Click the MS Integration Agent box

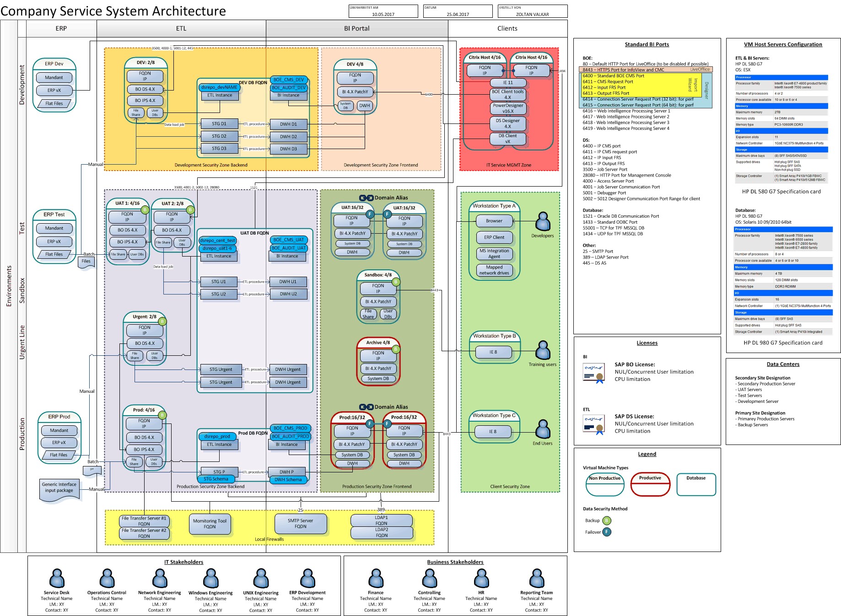(494, 254)
